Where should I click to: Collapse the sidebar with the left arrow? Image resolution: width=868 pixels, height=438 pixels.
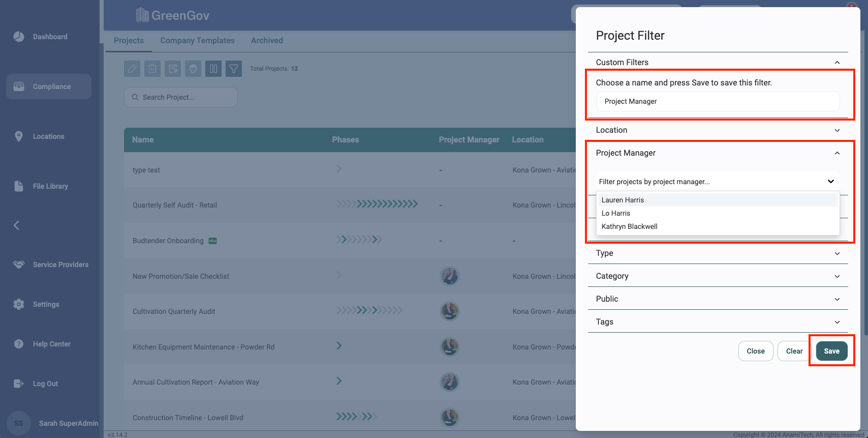[16, 225]
